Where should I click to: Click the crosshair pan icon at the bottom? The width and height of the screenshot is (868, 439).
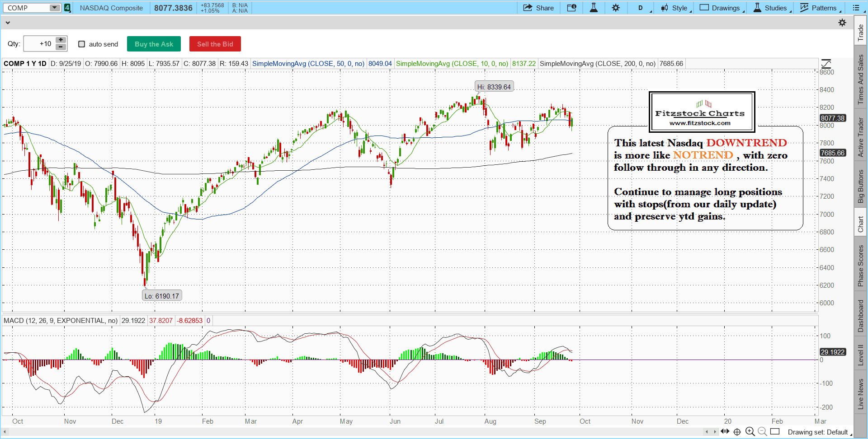[737, 431]
